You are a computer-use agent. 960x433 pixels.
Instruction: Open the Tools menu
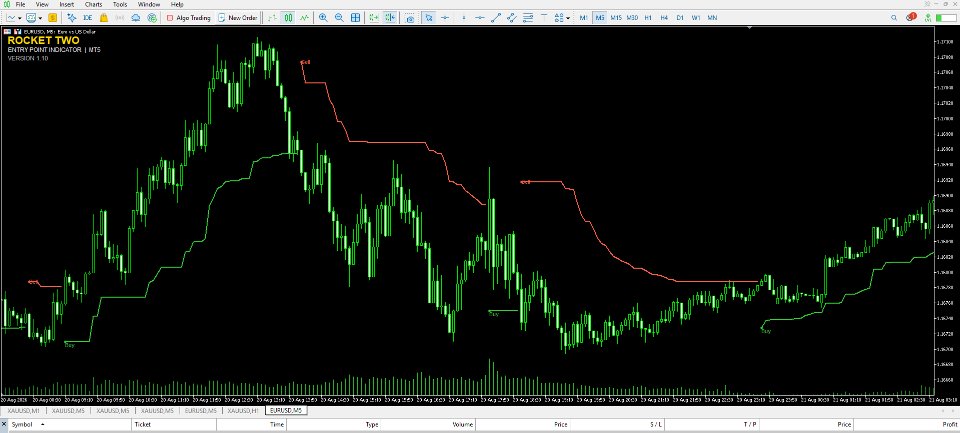point(120,4)
